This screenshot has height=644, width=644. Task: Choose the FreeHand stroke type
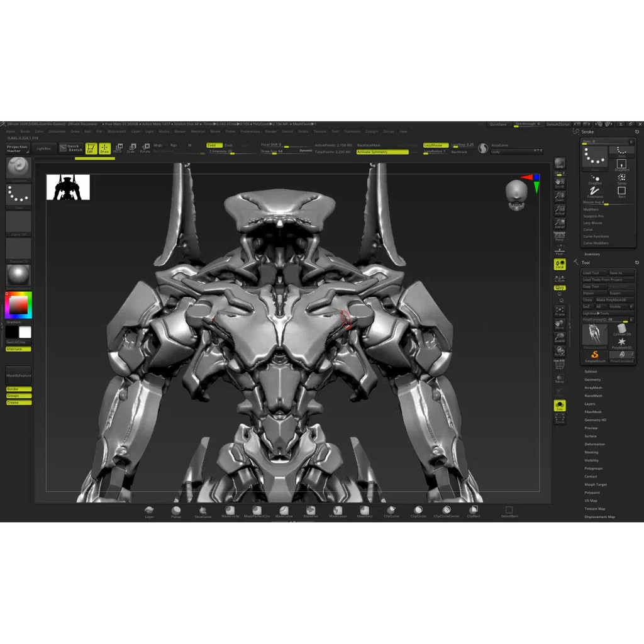(x=595, y=191)
